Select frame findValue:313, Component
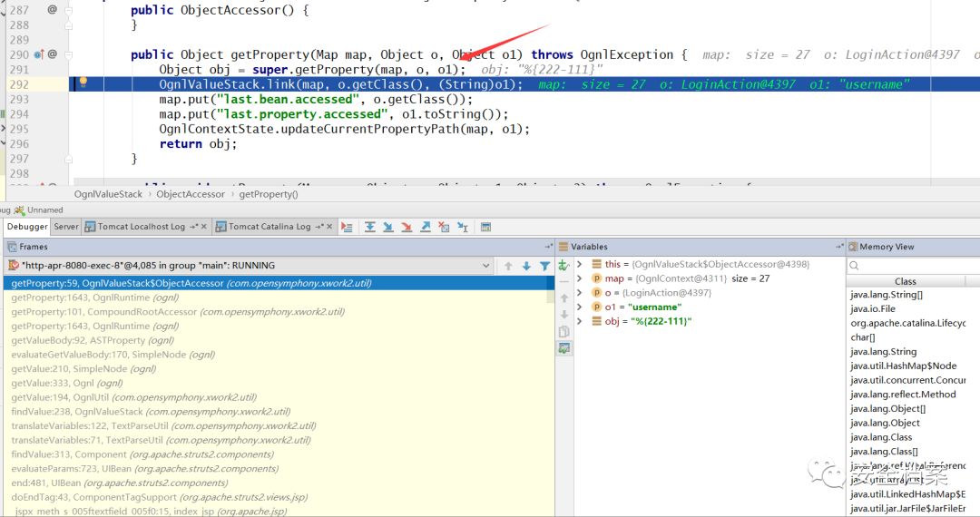Image resolution: width=980 pixels, height=517 pixels. 279,454
